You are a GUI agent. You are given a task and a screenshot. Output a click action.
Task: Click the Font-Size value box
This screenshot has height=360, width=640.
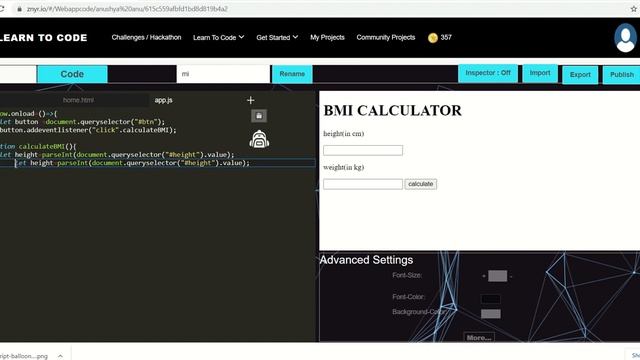(498, 276)
